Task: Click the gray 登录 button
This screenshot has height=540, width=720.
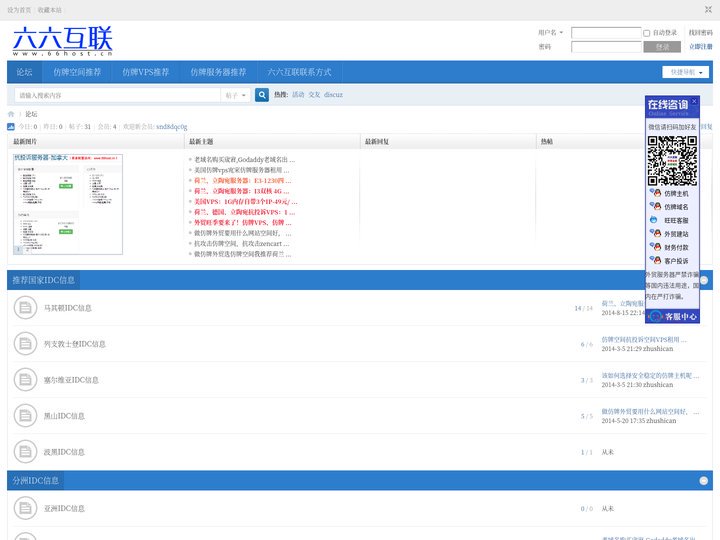Action: pyautogui.click(x=662, y=47)
